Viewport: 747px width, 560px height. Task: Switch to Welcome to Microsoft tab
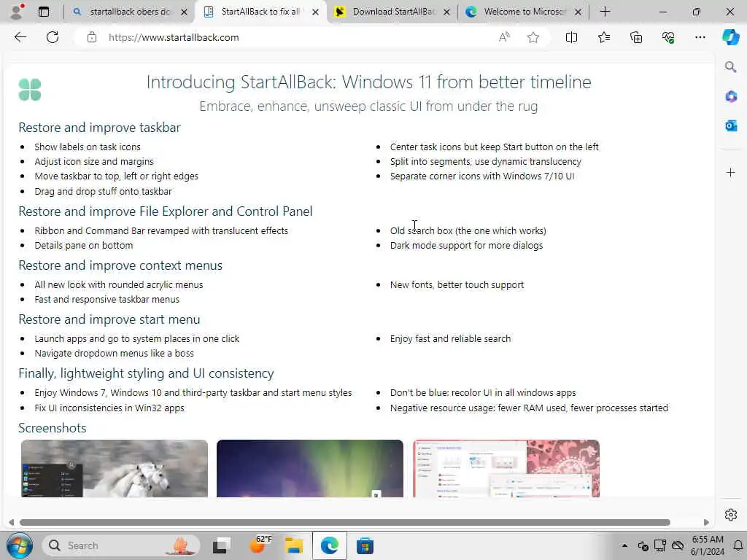524,12
